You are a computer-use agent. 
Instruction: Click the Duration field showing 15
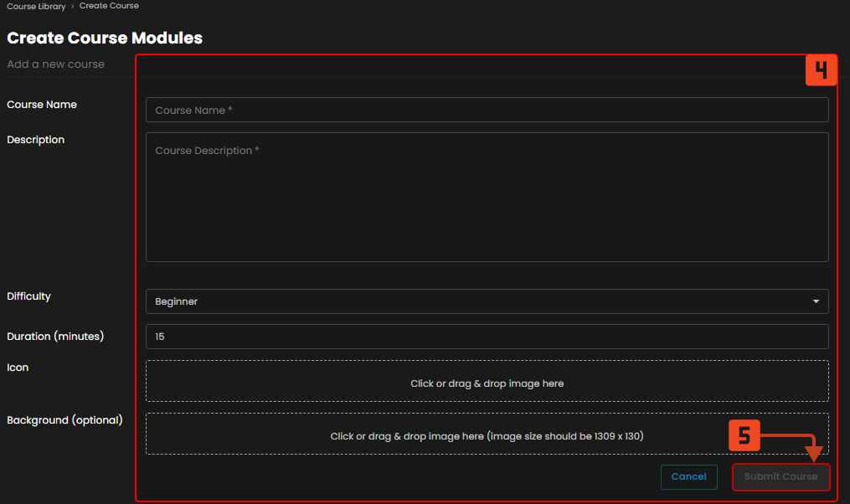(x=487, y=337)
